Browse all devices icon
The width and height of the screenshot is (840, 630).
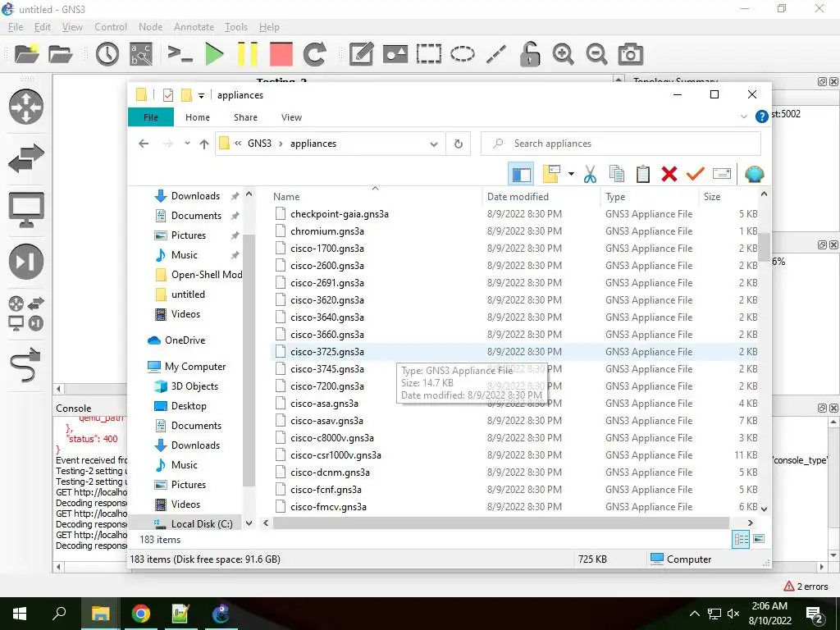click(x=25, y=313)
